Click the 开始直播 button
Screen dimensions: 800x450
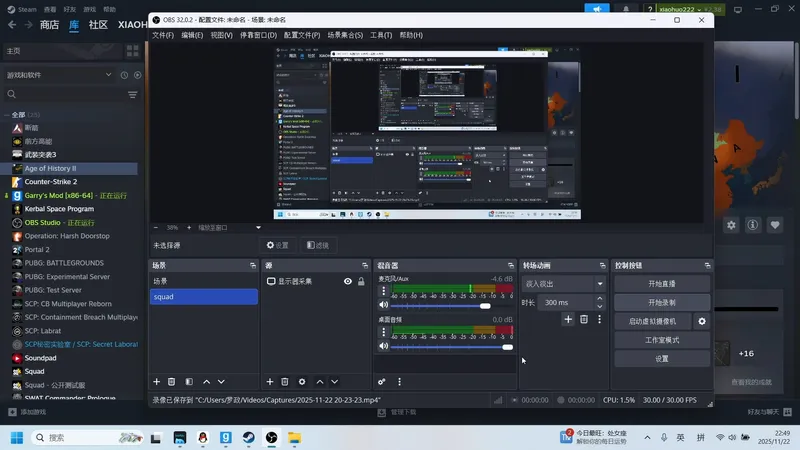(x=661, y=284)
